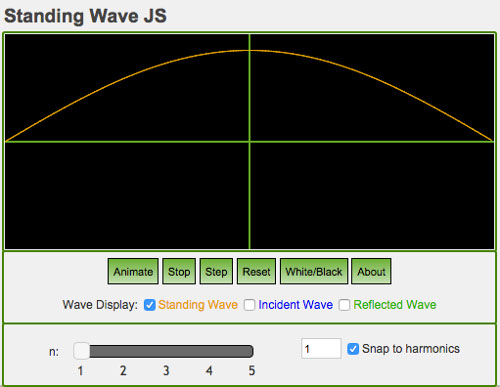
Task: Click the slider tick label "5"
Action: coord(252,371)
